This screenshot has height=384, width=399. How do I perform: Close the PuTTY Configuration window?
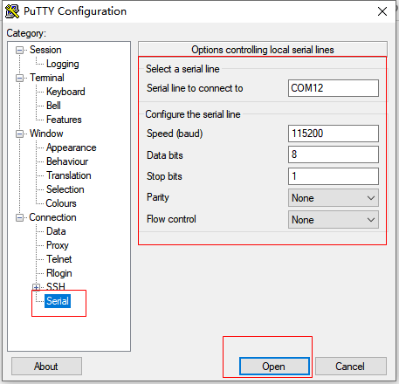coord(382,12)
